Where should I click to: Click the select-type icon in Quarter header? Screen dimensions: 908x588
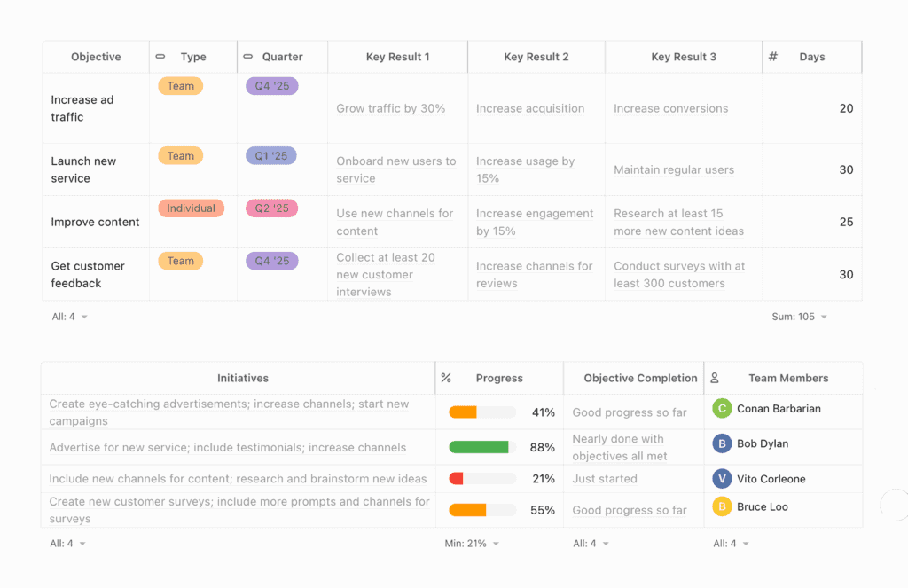coord(248,57)
